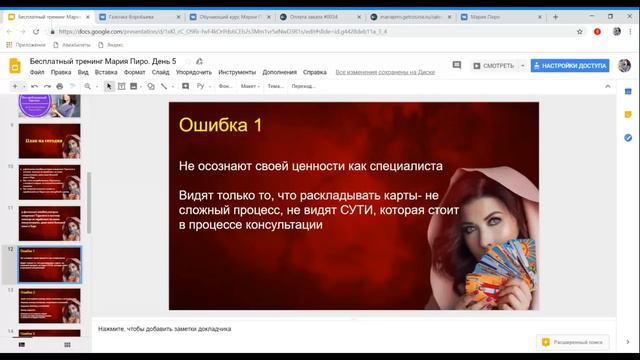Open the insert image dropdown arrow

click(141, 87)
